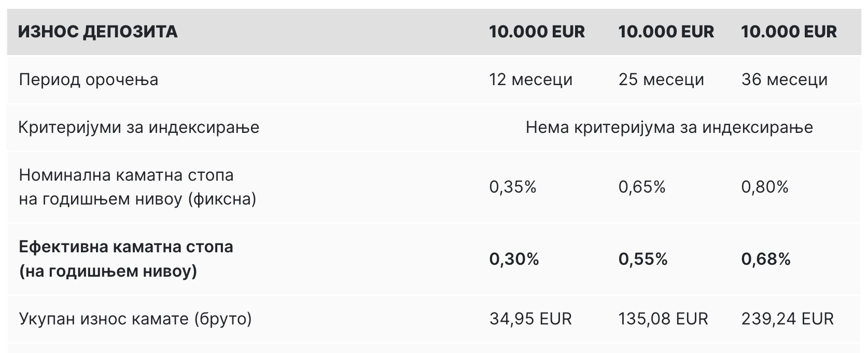Screen dimensions: 868x353
Task: Click the 10.000 EUR header above 36 месеци
Action: tap(789, 32)
